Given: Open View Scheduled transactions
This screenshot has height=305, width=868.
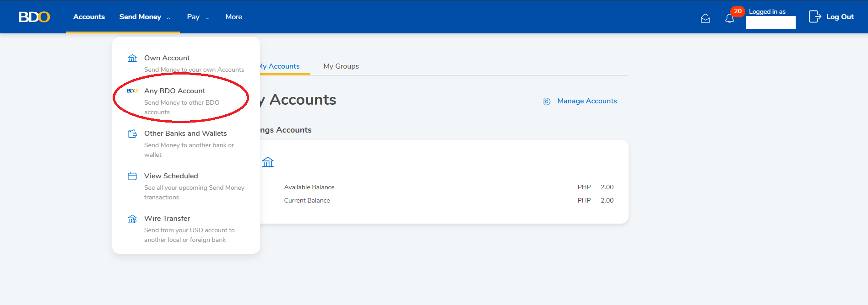Looking at the screenshot, I should (186, 186).
